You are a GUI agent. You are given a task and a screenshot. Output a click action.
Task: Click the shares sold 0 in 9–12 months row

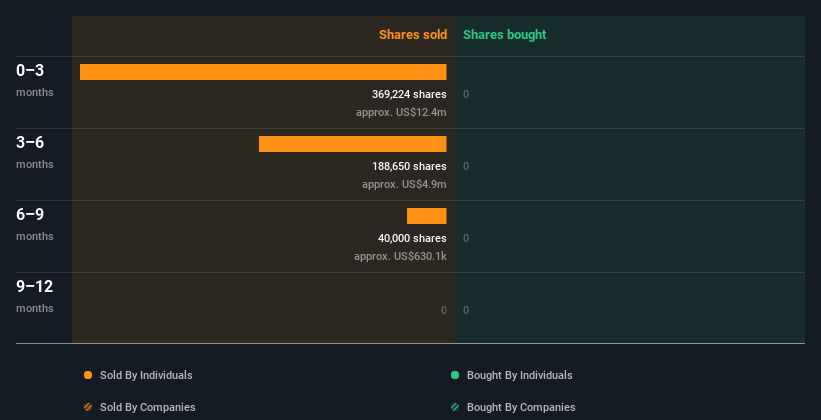(443, 310)
